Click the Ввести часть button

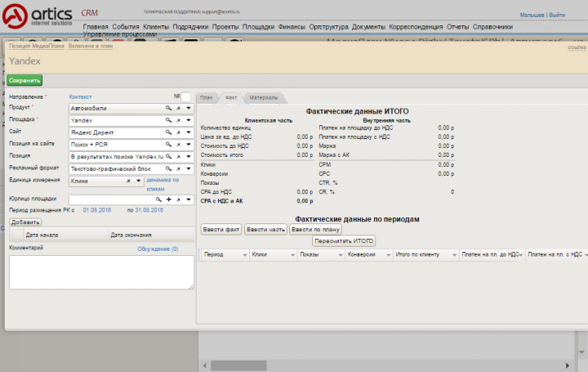[266, 230]
